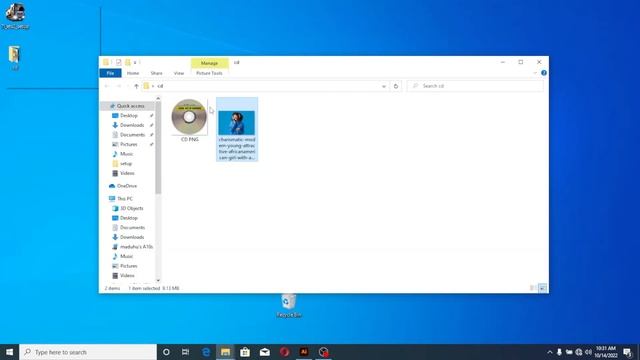Open the A10s phone device entry
Screen dimensions: 640x360
point(136,247)
